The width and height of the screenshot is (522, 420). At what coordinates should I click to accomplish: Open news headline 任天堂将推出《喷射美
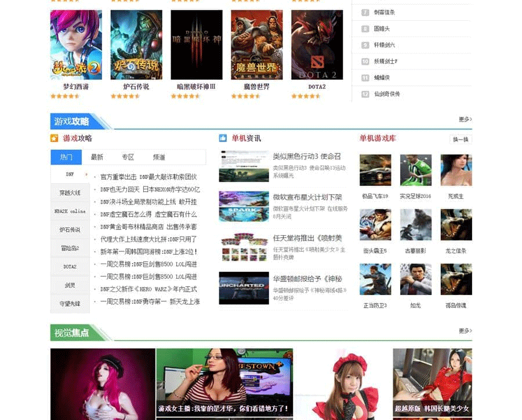[307, 238]
